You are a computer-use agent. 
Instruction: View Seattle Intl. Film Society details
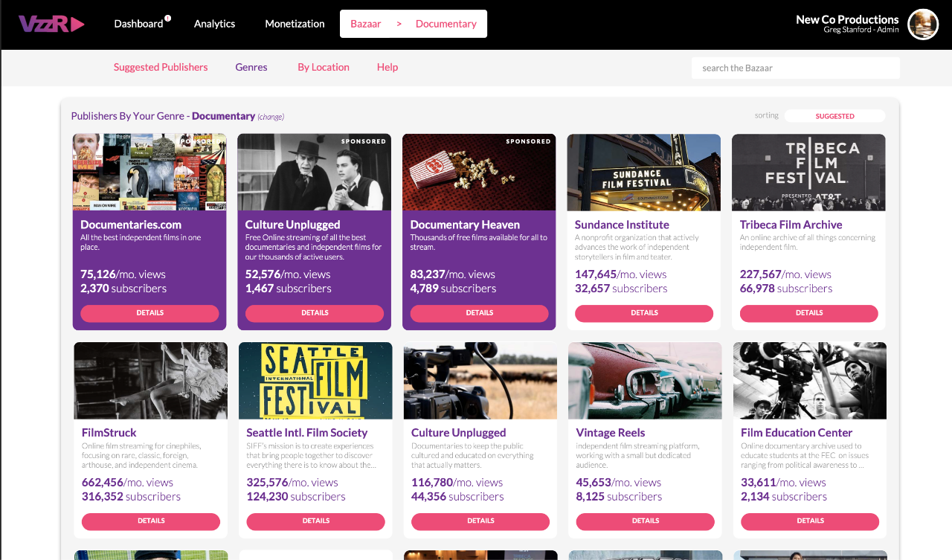click(x=316, y=521)
